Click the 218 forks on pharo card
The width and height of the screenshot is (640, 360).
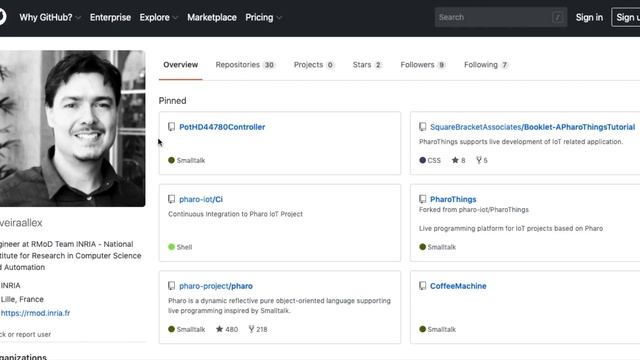tap(258, 329)
